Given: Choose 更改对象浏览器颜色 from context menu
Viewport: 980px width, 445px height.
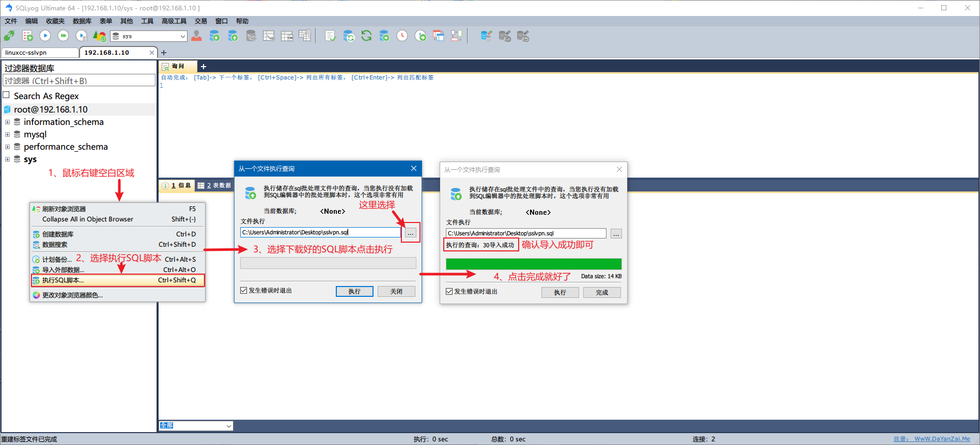Looking at the screenshot, I should (118, 295).
